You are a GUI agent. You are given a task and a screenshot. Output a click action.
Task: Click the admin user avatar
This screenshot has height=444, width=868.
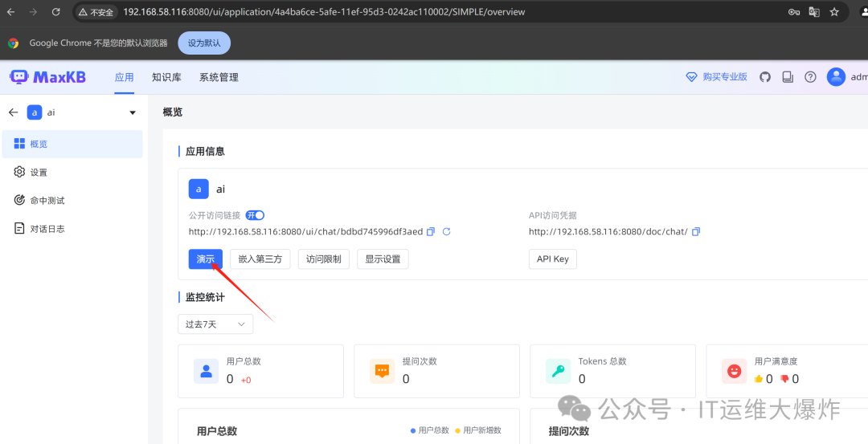[x=836, y=77]
